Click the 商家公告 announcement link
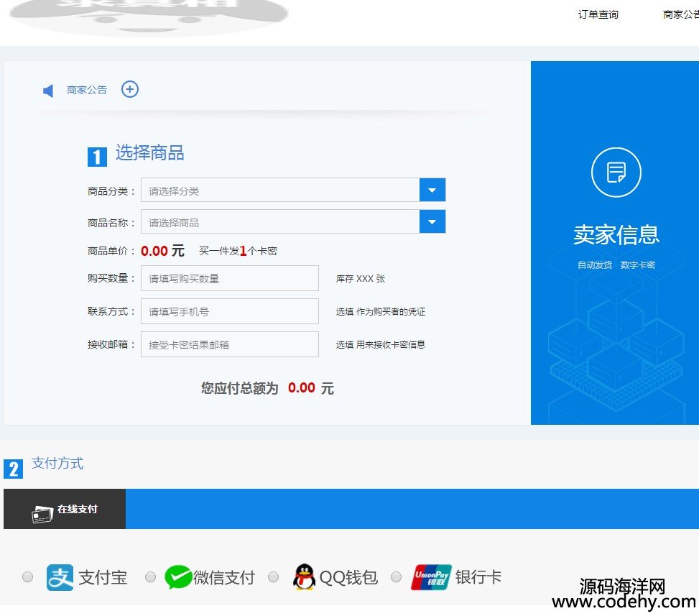The width and height of the screenshot is (699, 616). click(x=87, y=90)
